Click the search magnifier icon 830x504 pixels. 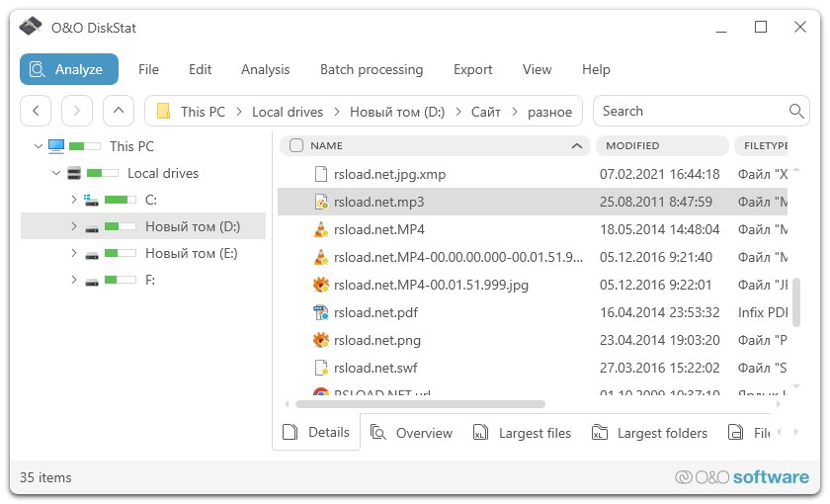tap(796, 112)
